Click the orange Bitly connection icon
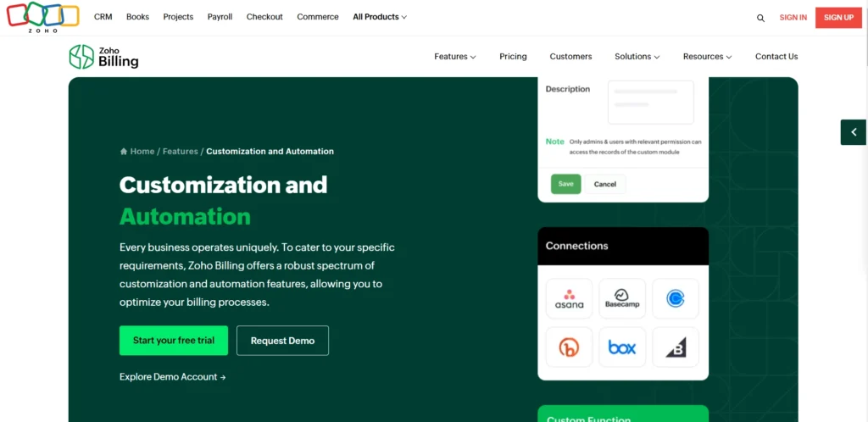This screenshot has height=422, width=868. point(569,347)
